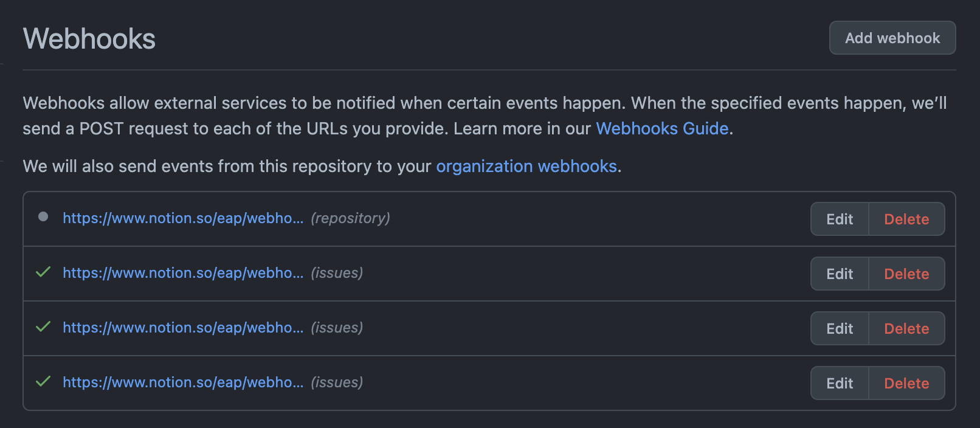The image size is (980, 428).
Task: Open the first issues webhook URL
Action: (183, 273)
